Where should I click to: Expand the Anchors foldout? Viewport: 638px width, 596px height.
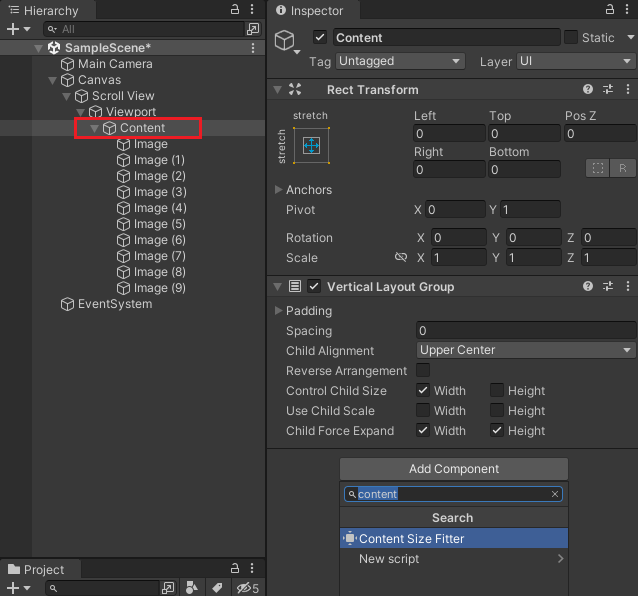click(x=278, y=190)
